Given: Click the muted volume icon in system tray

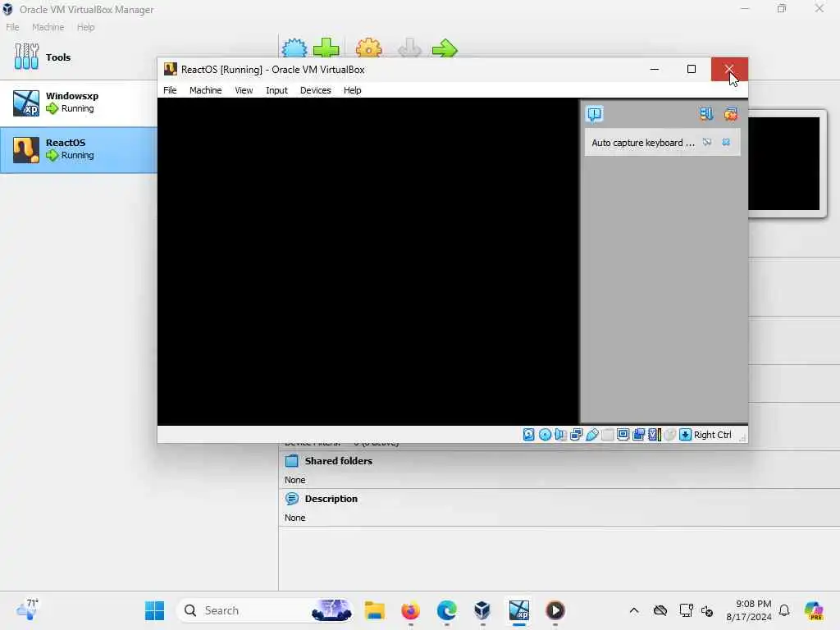Looking at the screenshot, I should coord(707,610).
